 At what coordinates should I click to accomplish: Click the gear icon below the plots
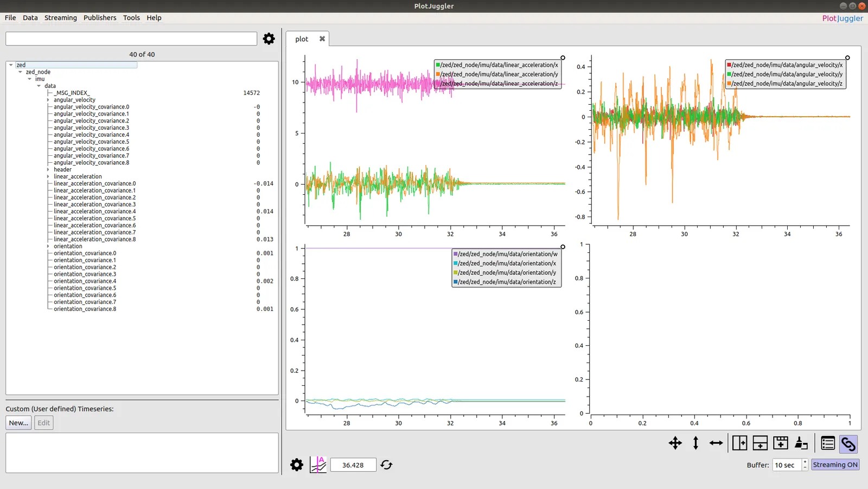pyautogui.click(x=296, y=465)
